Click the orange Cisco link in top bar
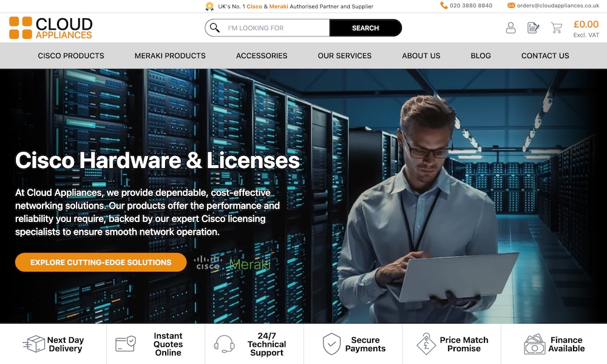 [x=254, y=7]
